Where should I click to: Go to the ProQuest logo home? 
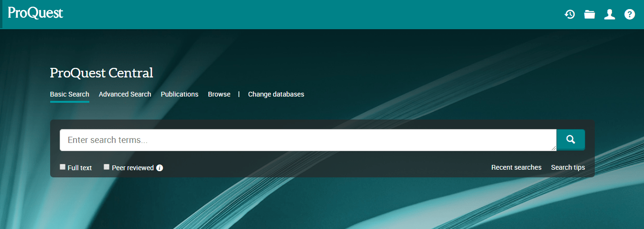point(35,13)
